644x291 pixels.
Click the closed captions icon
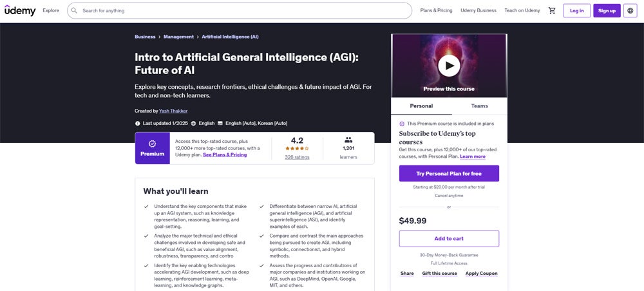[220, 123]
